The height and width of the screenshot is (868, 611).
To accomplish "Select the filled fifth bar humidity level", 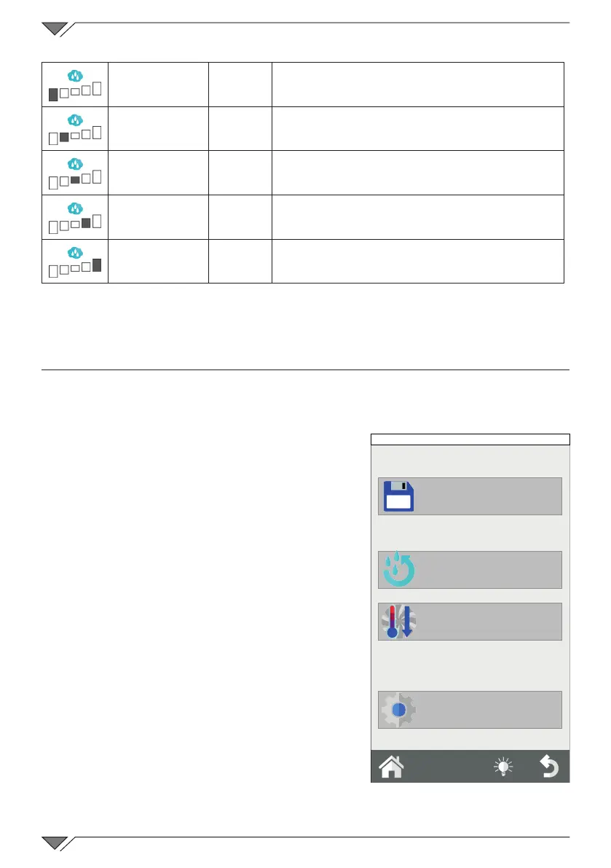I will click(97, 265).
